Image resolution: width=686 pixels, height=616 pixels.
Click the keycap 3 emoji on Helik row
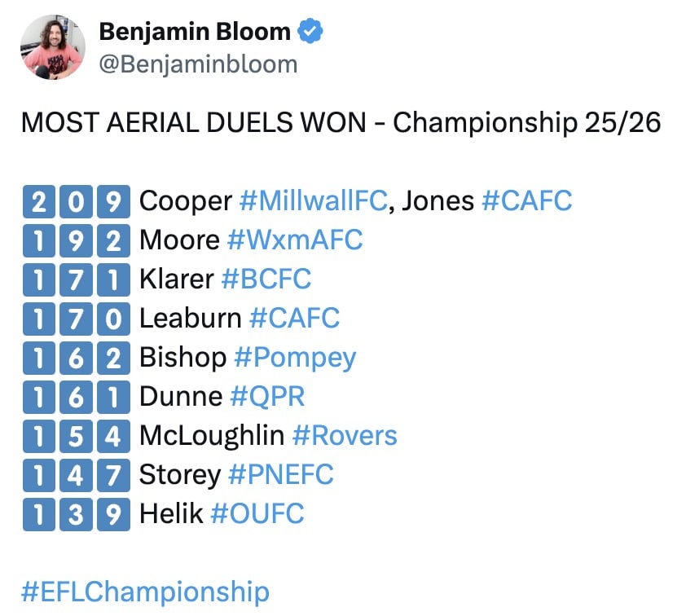pos(77,513)
